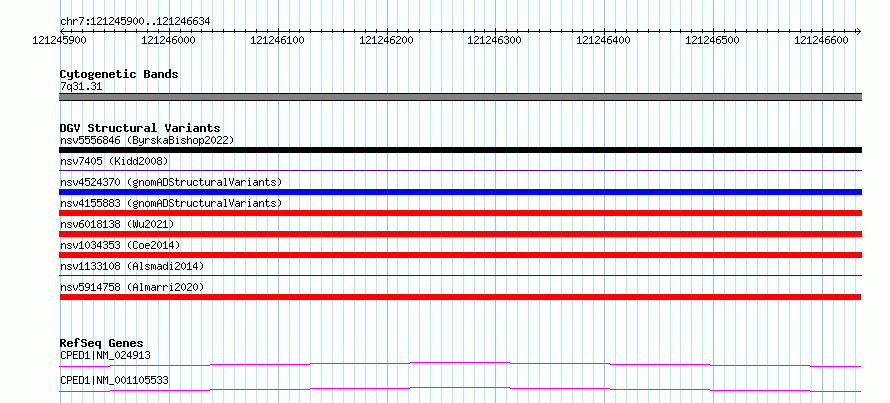Click the magenta CPED1|NM_001105533 gene line

pyautogui.click(x=460, y=389)
